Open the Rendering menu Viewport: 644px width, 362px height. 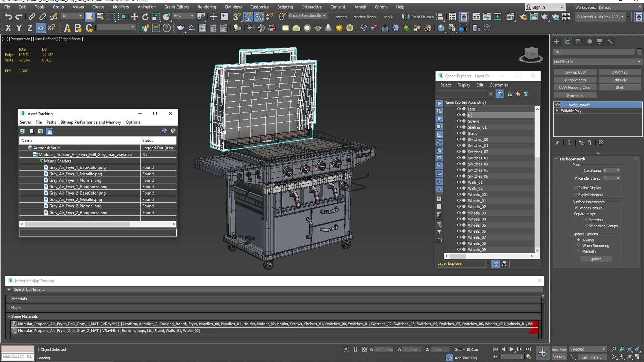(207, 7)
